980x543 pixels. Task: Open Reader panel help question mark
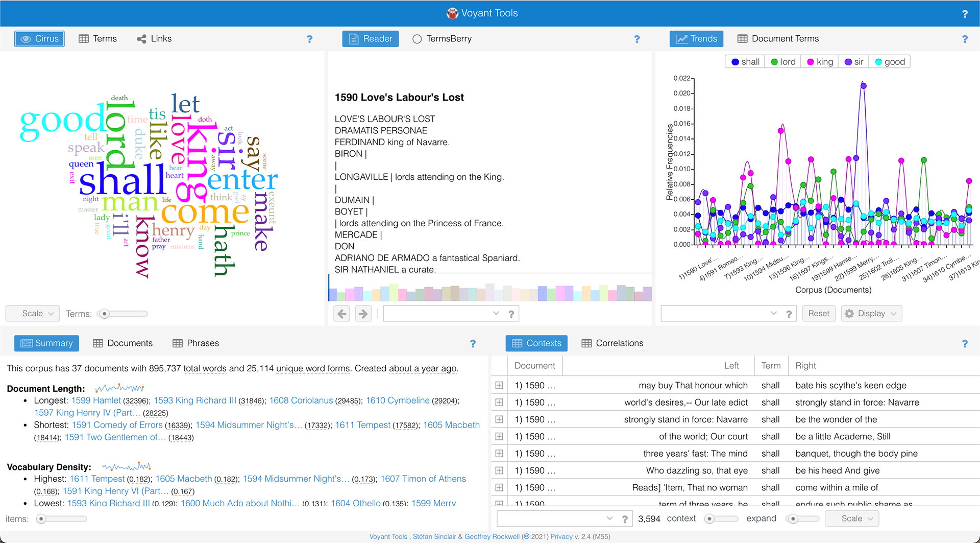[636, 39]
